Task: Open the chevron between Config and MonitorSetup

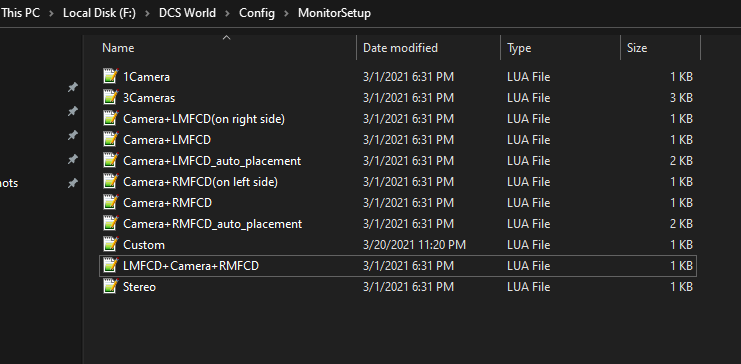Action: (x=286, y=13)
